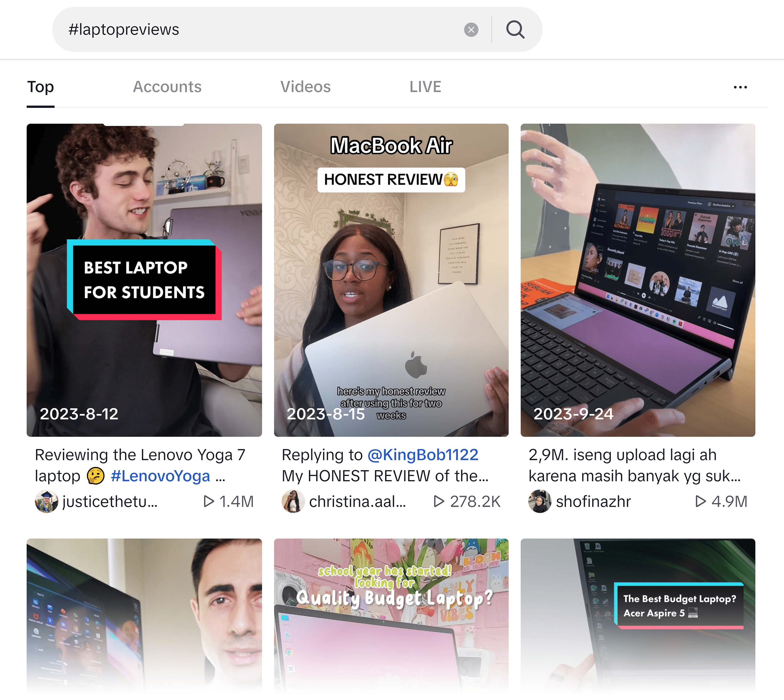This screenshot has height=700, width=784.
Task: Clear the #laptopreviews search text
Action: 471,29
